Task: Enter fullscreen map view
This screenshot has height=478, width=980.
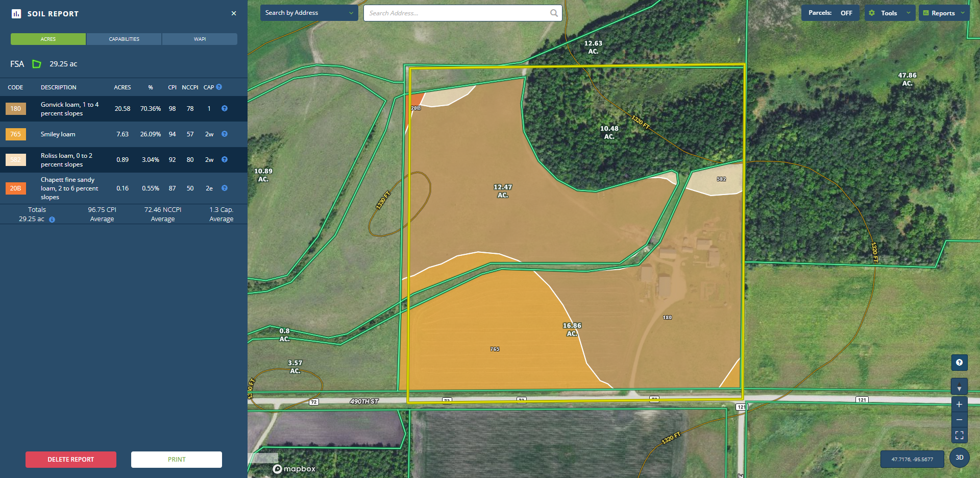Action: click(959, 435)
